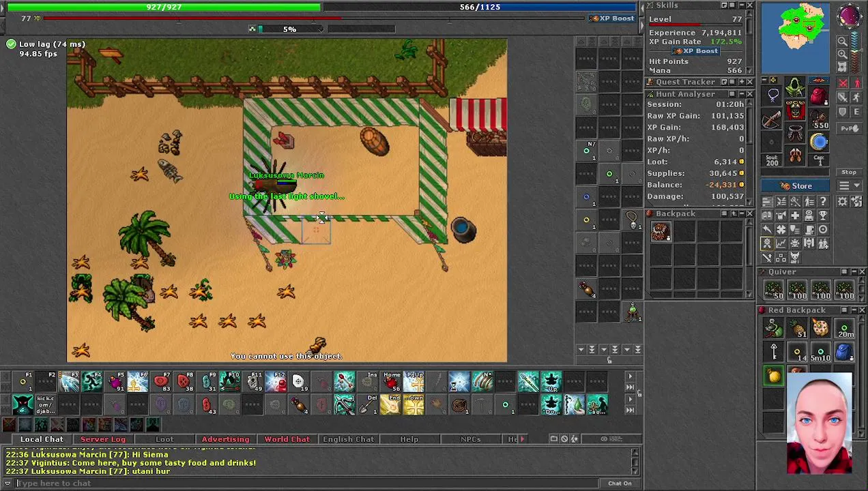
Task: Center the minimap view
Action: [842, 67]
